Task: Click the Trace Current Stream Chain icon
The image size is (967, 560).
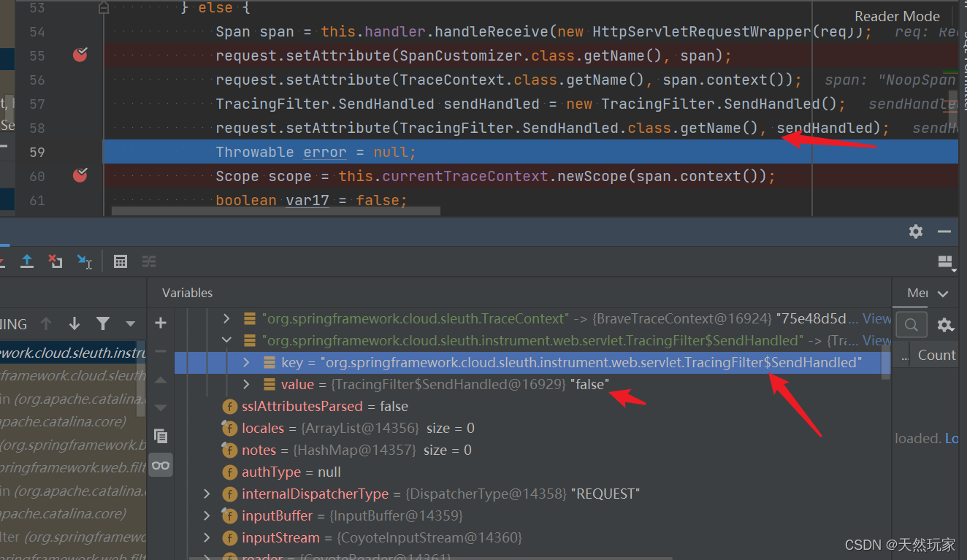Action: click(x=149, y=261)
